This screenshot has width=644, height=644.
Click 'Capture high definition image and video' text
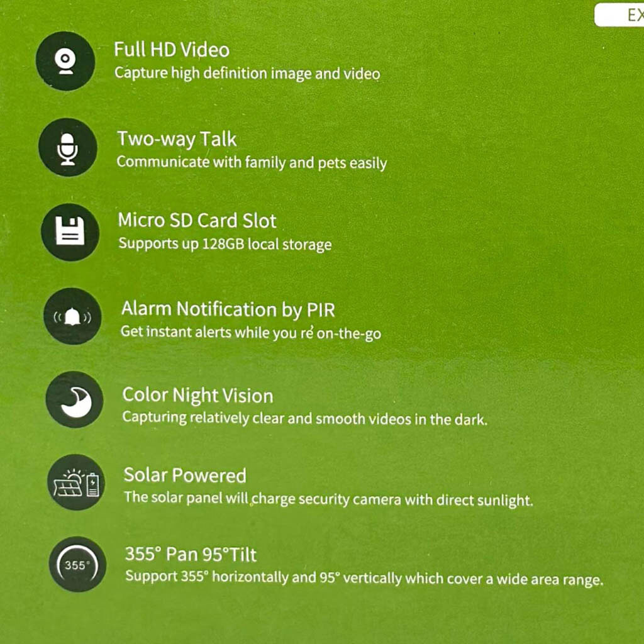point(247,74)
